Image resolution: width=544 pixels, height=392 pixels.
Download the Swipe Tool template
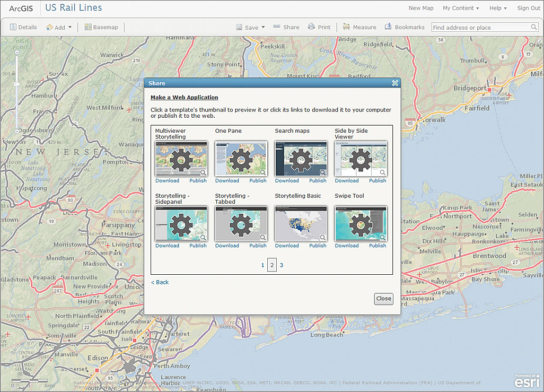coord(347,246)
